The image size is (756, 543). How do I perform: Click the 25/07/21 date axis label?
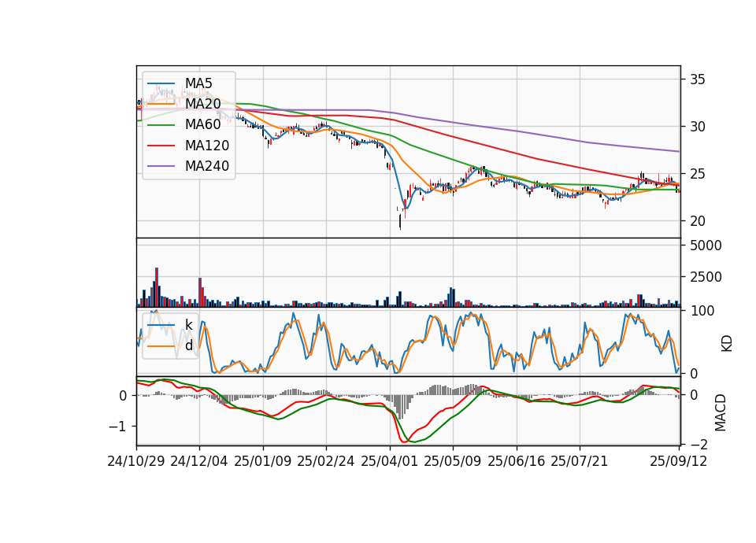click(580, 461)
